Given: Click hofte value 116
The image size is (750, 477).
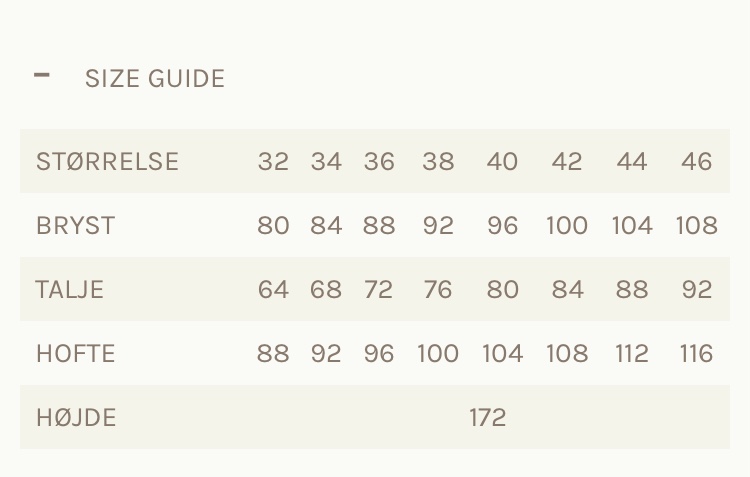Looking at the screenshot, I should click(x=696, y=354).
